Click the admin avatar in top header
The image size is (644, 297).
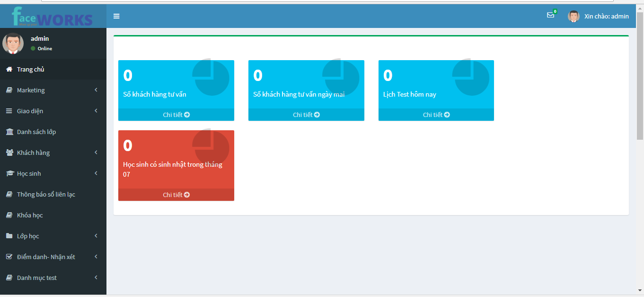click(573, 16)
